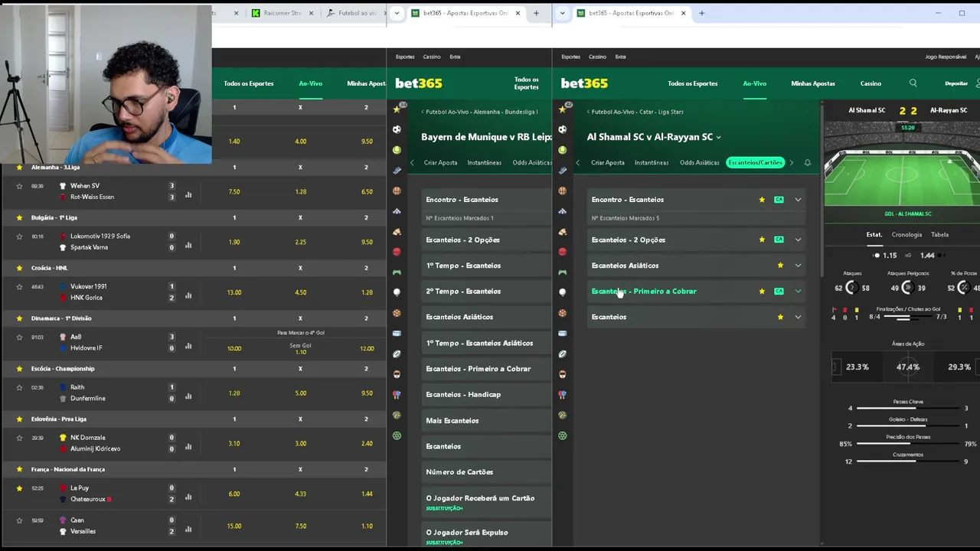Switch to Cronologia tab in match panel

pos(906,235)
